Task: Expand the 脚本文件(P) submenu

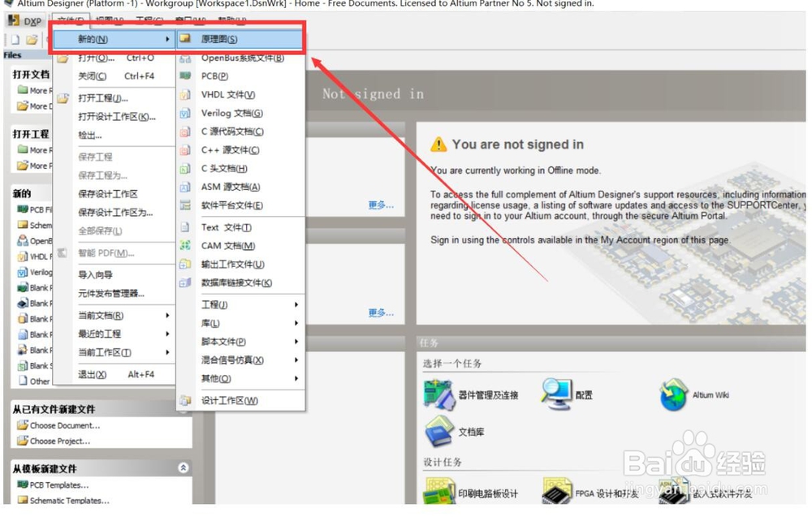Action: (x=240, y=342)
